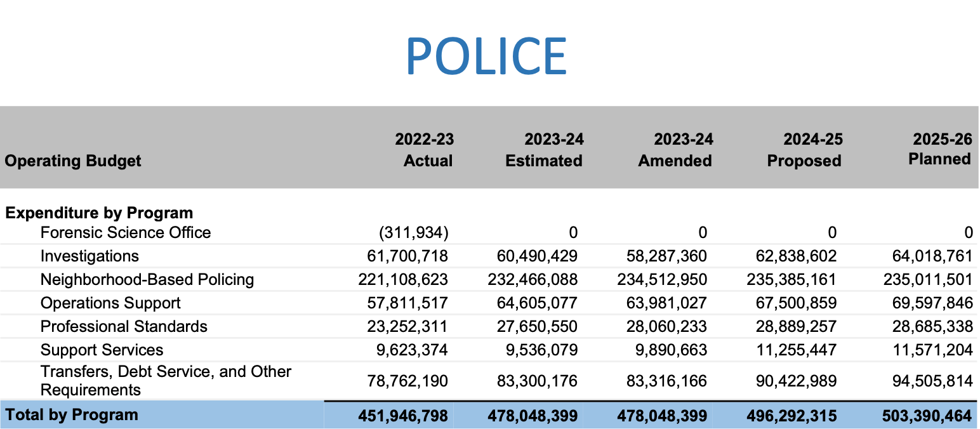This screenshot has height=429, width=980.
Task: Click the Neighborhood-Based Policing row label
Action: tap(147, 279)
